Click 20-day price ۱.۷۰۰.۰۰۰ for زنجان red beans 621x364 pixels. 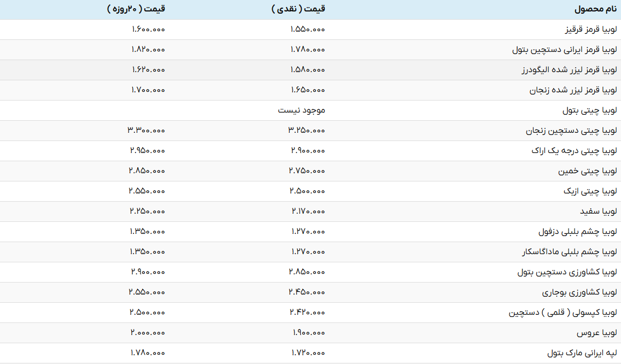pyautogui.click(x=148, y=90)
